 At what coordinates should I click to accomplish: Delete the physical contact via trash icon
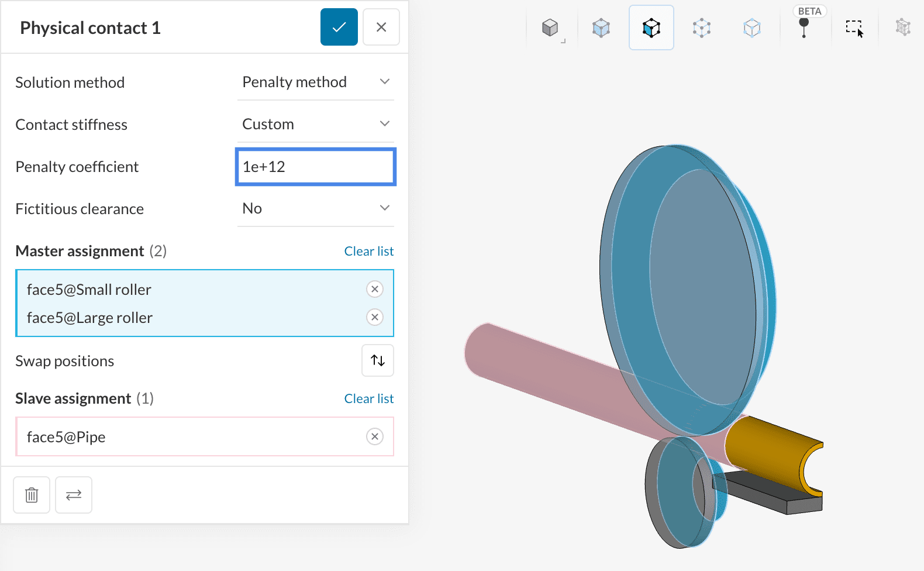[x=32, y=495]
